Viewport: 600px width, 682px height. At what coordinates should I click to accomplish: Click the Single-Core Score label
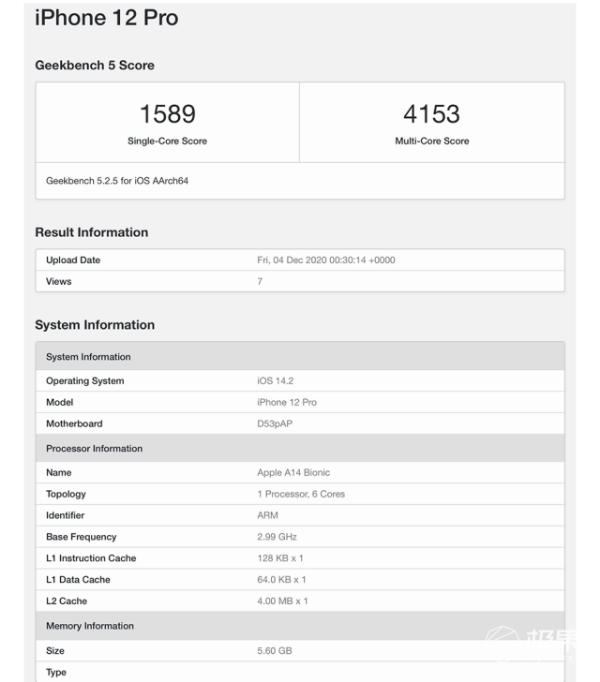click(x=167, y=141)
